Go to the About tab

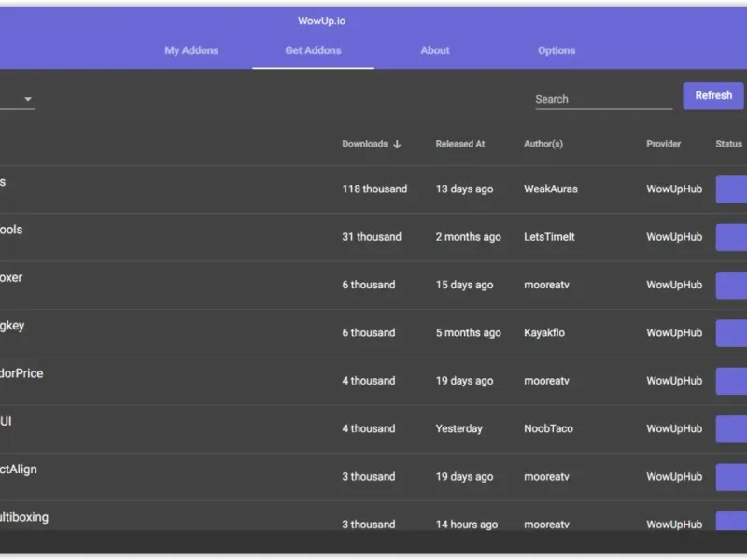coord(435,50)
